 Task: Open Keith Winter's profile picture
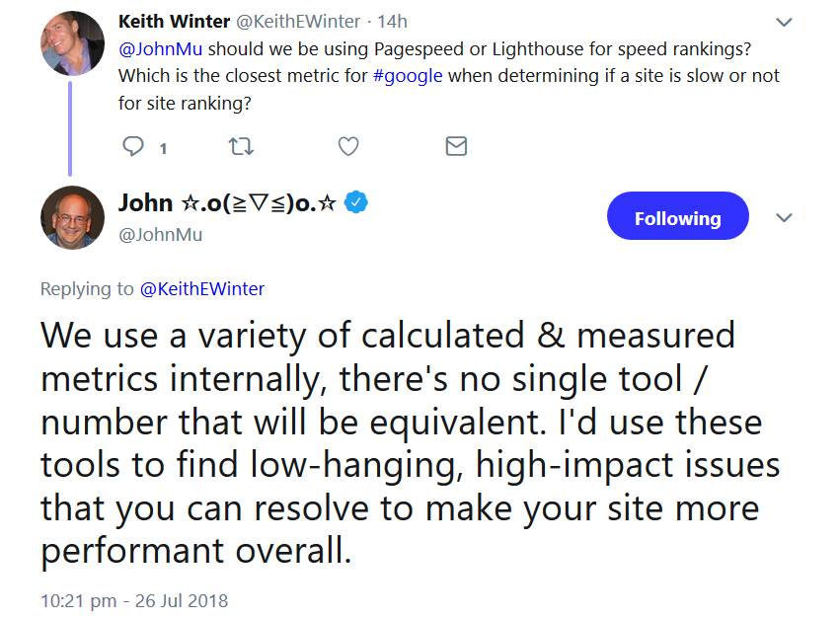coord(72,43)
